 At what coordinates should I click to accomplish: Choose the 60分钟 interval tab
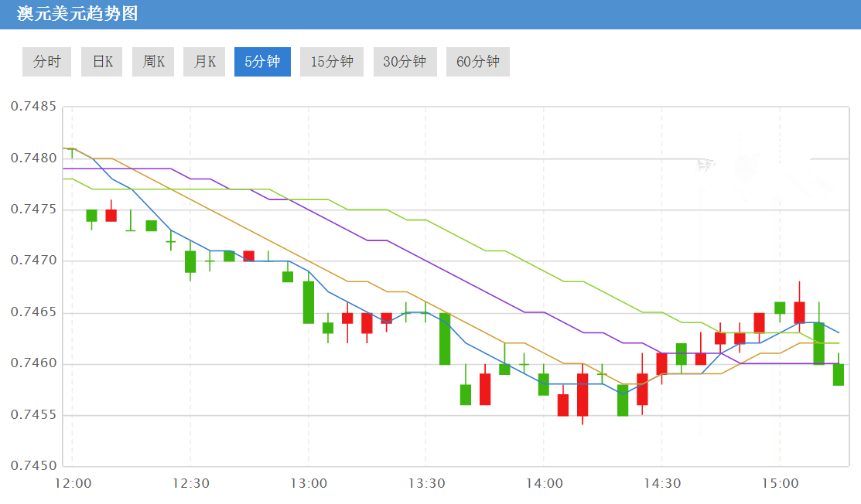(477, 62)
